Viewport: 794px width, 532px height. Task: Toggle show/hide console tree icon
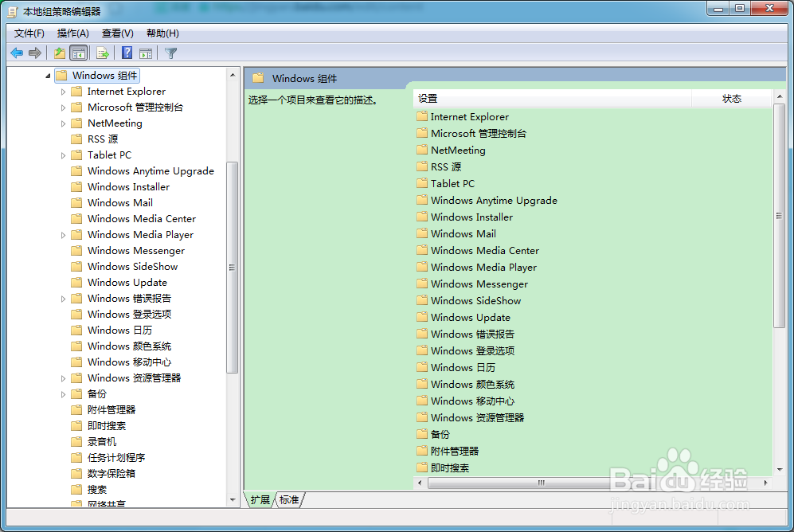tap(79, 53)
